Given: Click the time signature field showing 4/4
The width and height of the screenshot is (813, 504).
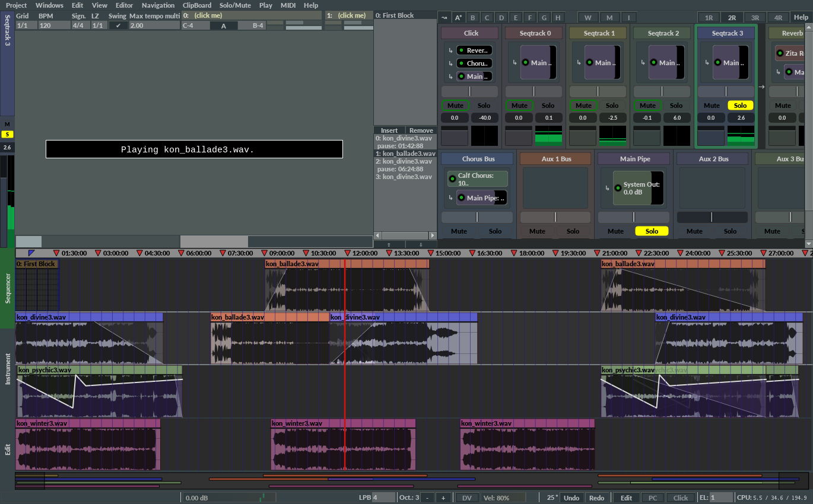Looking at the screenshot, I should click(x=80, y=25).
